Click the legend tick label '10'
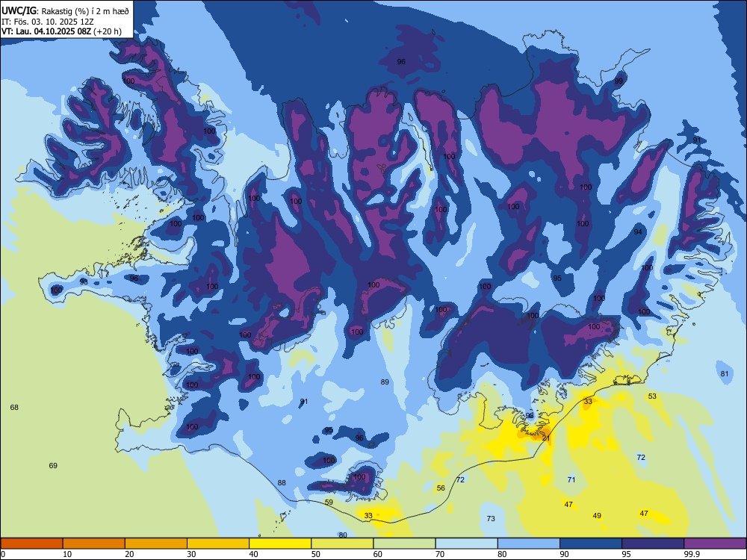The height and width of the screenshot is (560, 747). [x=67, y=554]
